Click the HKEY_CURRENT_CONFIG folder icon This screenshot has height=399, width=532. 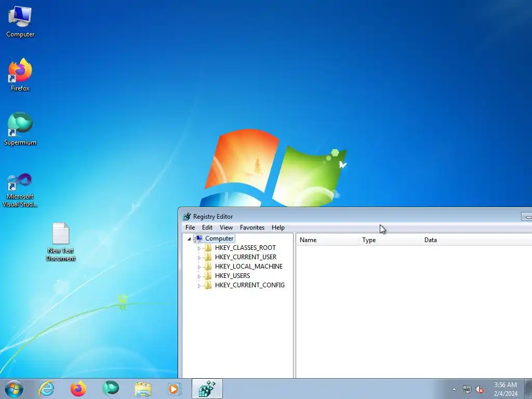(208, 285)
